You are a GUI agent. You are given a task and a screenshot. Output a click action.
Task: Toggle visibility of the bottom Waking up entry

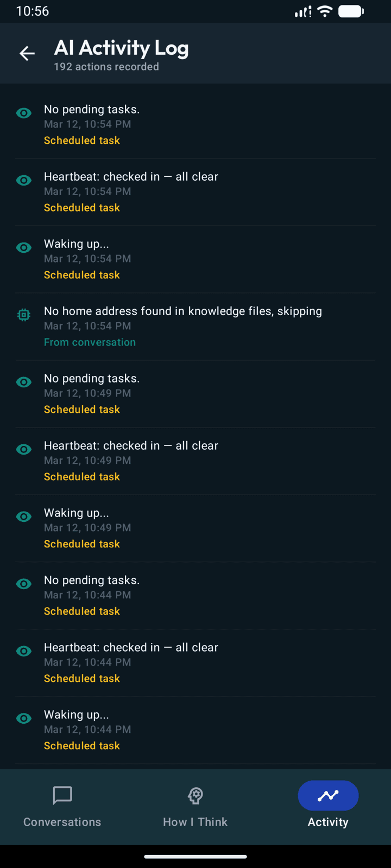[23, 718]
